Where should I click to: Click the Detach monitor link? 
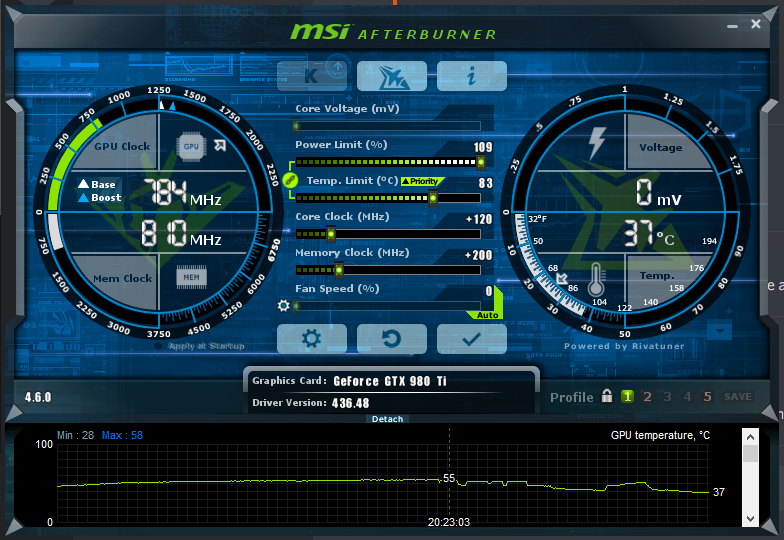387,419
